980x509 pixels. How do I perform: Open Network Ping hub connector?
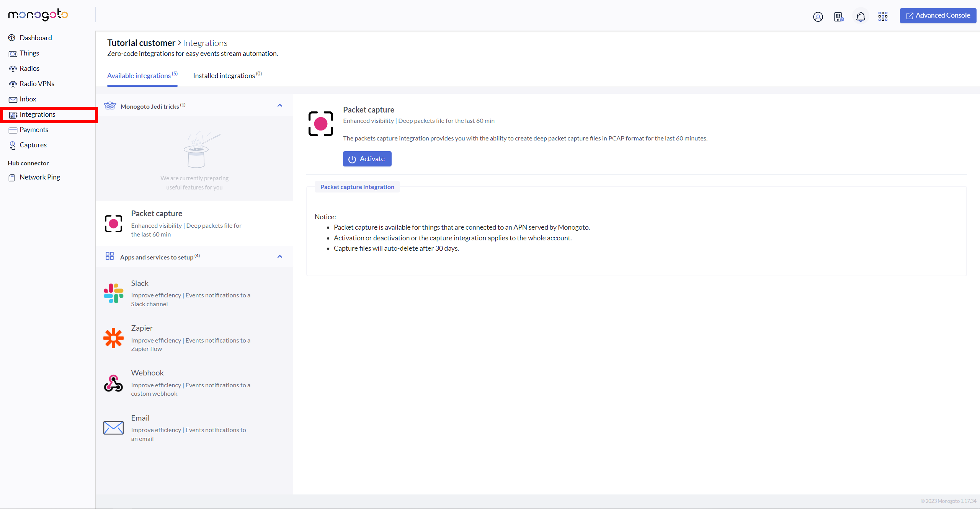click(x=40, y=177)
